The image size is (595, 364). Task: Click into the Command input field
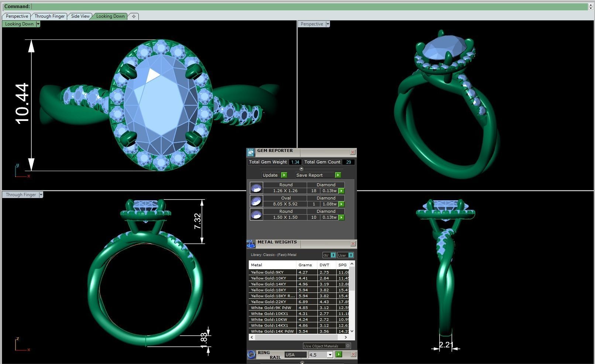point(310,7)
